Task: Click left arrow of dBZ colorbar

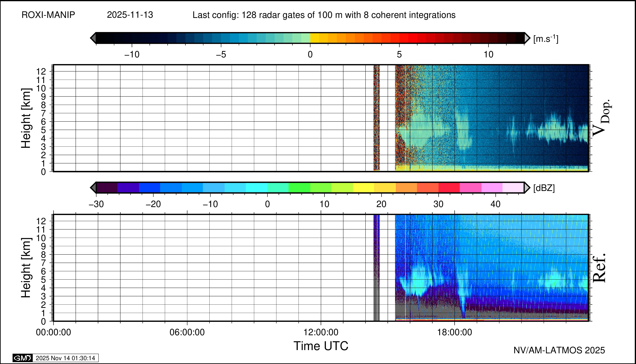Action: 93,188
